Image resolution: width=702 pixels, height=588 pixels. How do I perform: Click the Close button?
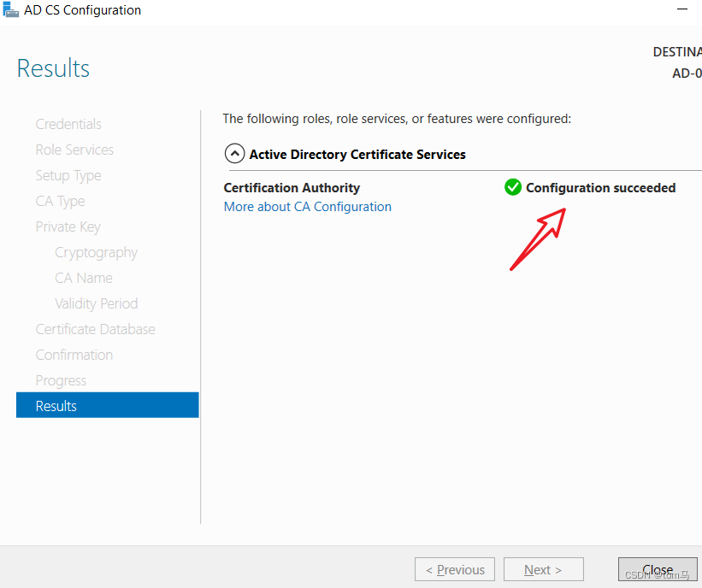pos(657,570)
